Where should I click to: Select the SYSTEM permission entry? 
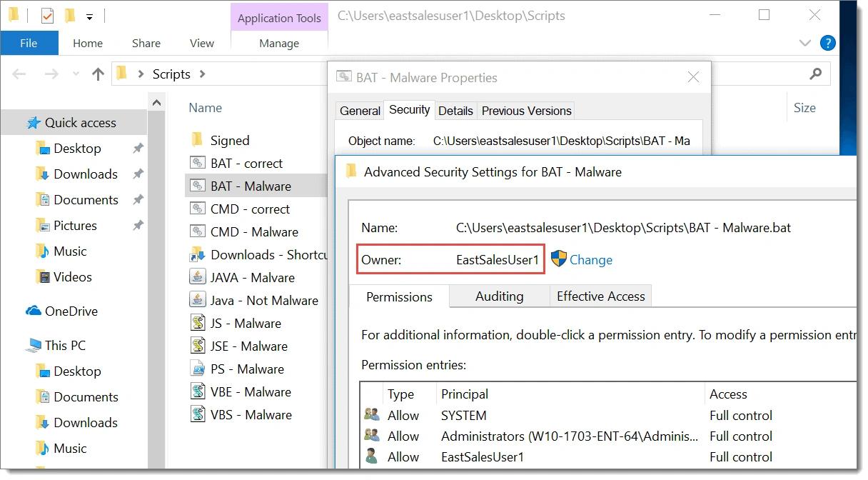(x=608, y=416)
